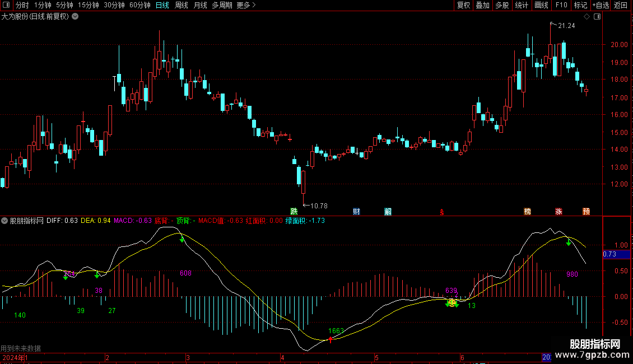The width and height of the screenshot is (633, 364).
Task: Switch to 周线 weekly chart
Action: point(181,5)
